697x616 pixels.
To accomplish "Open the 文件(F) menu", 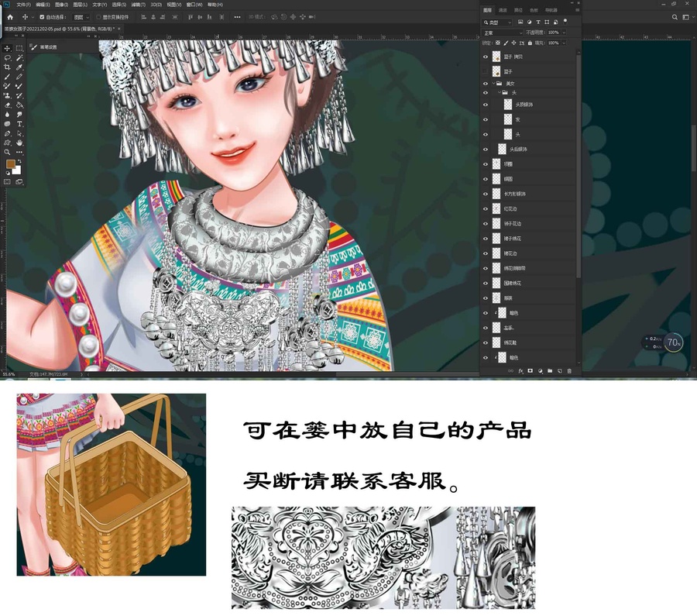I will point(23,5).
